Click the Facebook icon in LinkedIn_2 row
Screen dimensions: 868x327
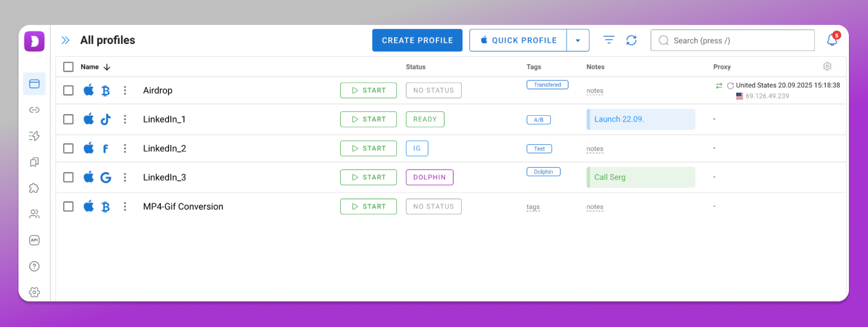coord(106,148)
